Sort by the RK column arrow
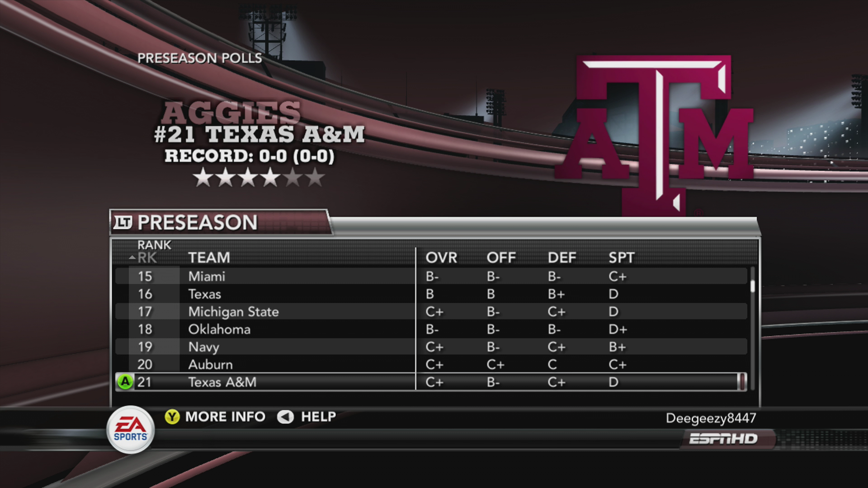Viewport: 868px width, 488px height. click(x=132, y=258)
